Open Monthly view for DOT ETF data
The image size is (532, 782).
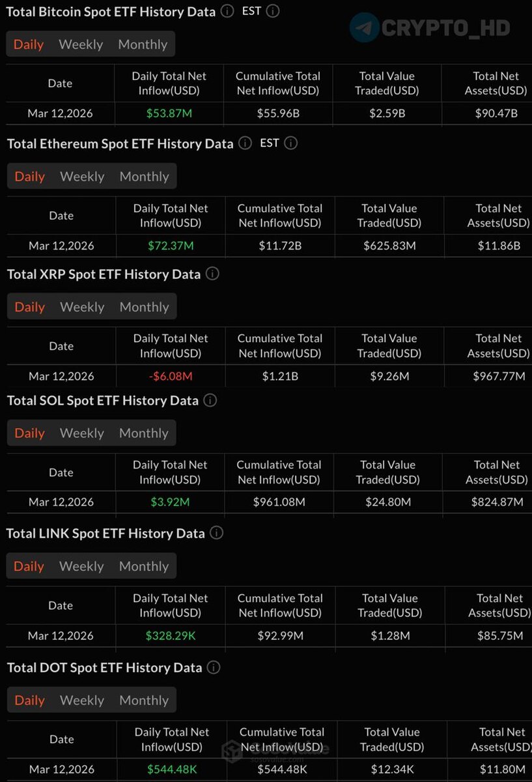(144, 700)
